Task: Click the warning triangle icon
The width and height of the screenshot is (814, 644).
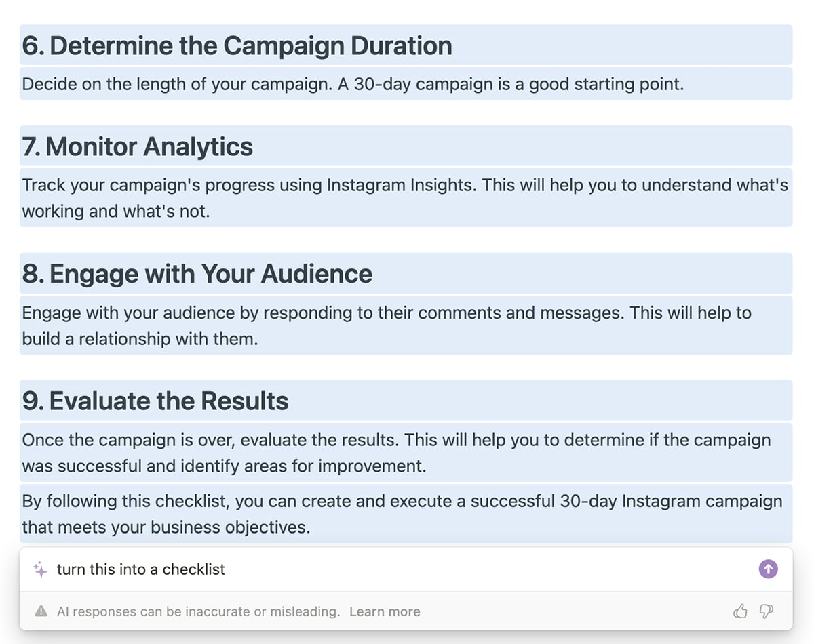Action: coord(41,611)
